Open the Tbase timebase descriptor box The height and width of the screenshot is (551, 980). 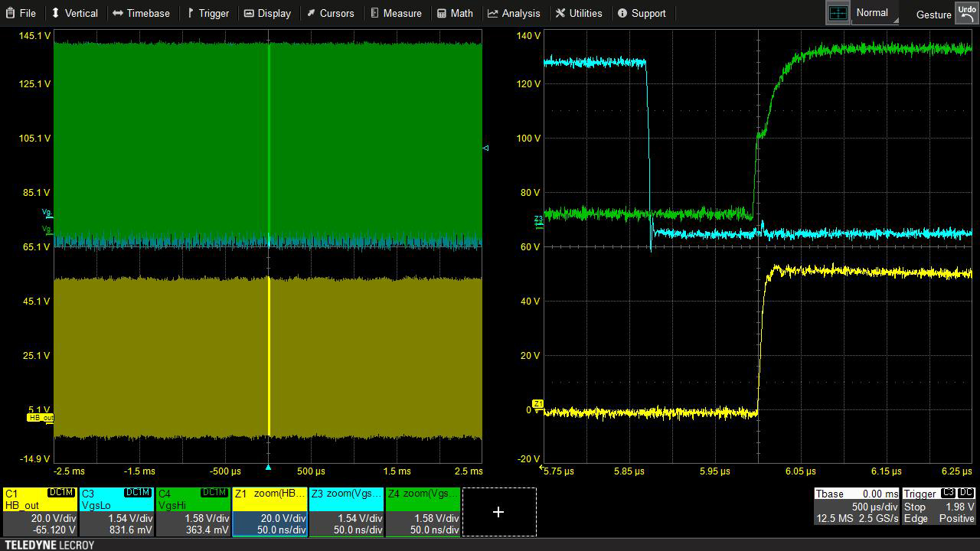[856, 507]
